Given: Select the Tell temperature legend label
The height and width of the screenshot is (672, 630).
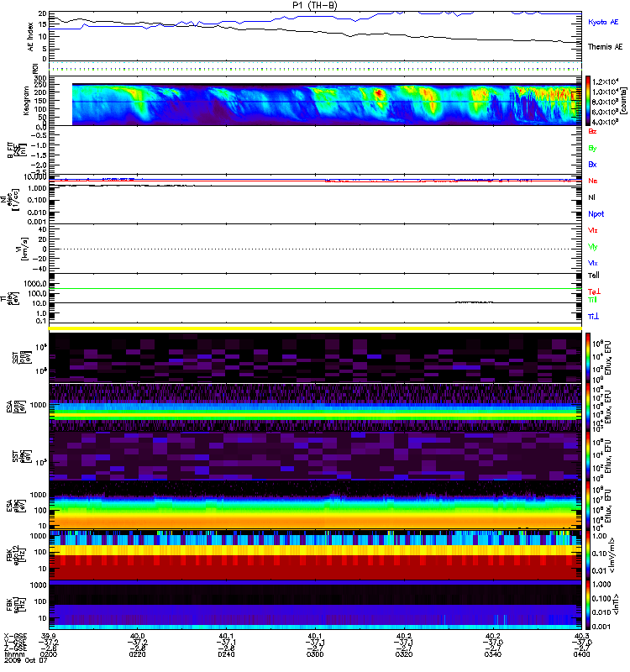Looking at the screenshot, I should tap(594, 276).
